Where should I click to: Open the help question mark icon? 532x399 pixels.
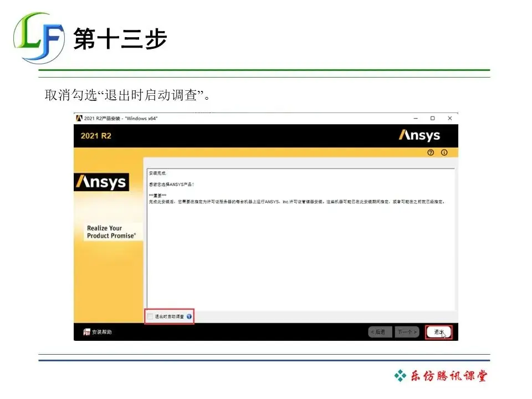[x=431, y=153]
